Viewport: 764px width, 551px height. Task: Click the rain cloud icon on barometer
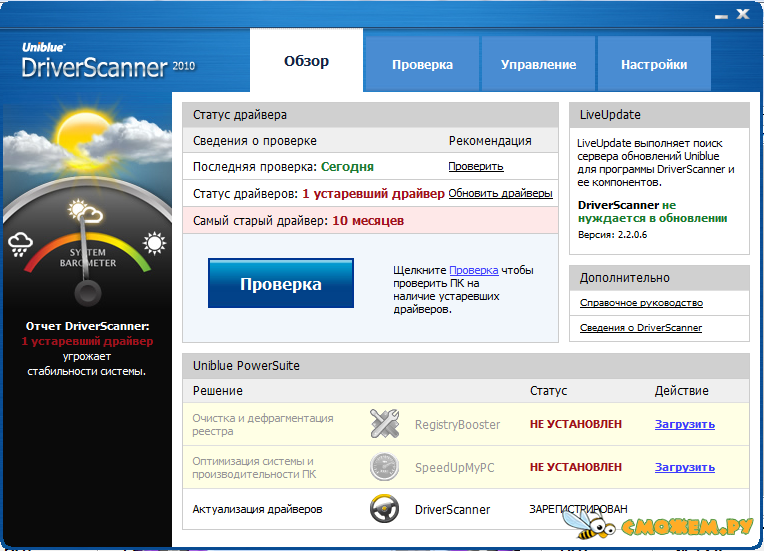(20, 244)
